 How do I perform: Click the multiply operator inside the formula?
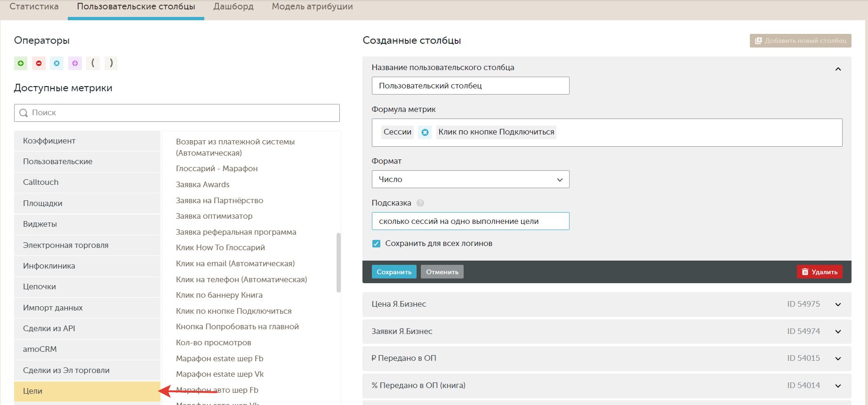[425, 132]
